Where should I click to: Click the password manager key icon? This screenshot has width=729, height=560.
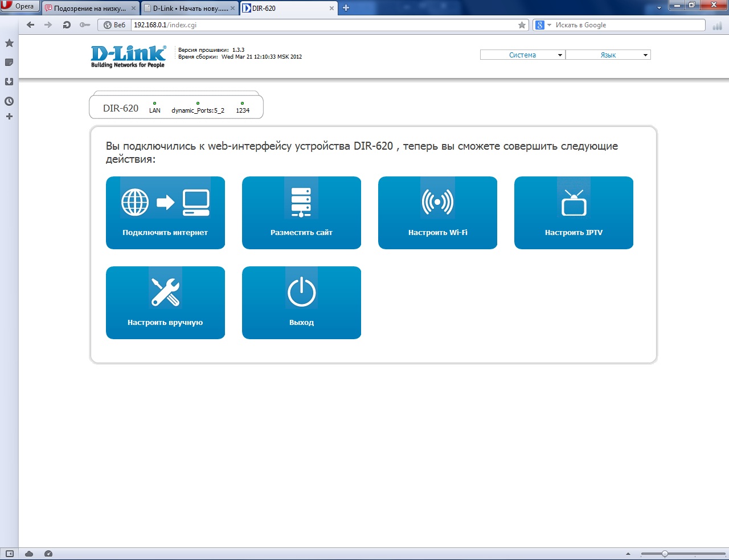(x=85, y=25)
